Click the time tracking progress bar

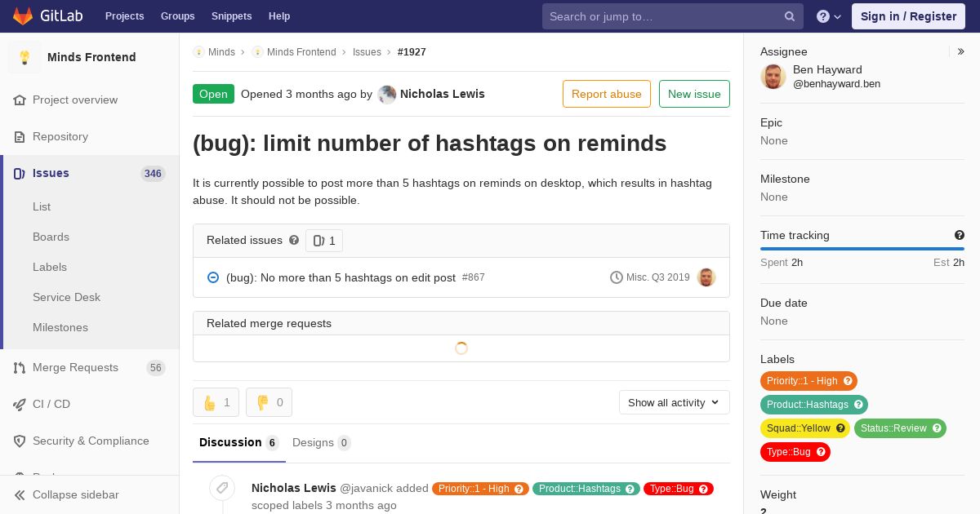(862, 249)
